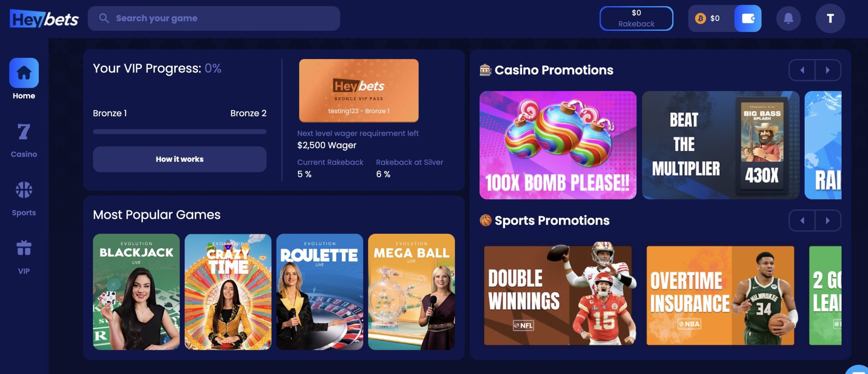The height and width of the screenshot is (374, 868).
Task: Go back in Sports Promotions carousel
Action: point(802,220)
